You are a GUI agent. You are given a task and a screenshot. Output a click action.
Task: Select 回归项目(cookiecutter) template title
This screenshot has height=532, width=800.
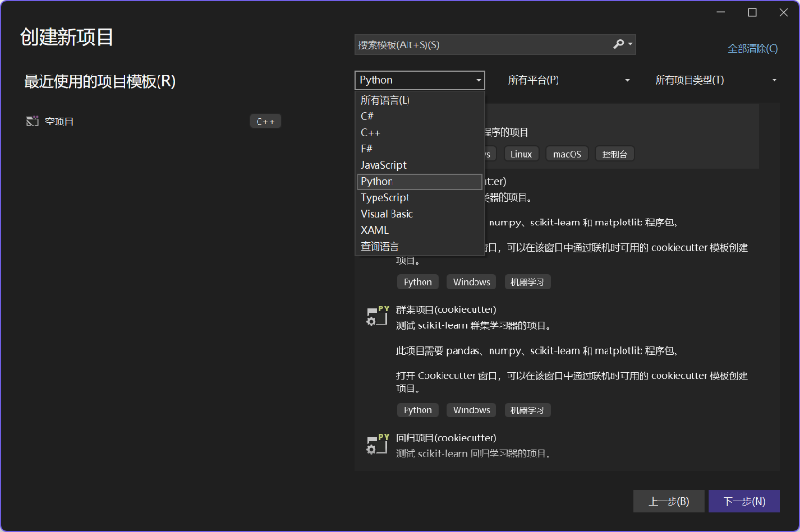446,438
